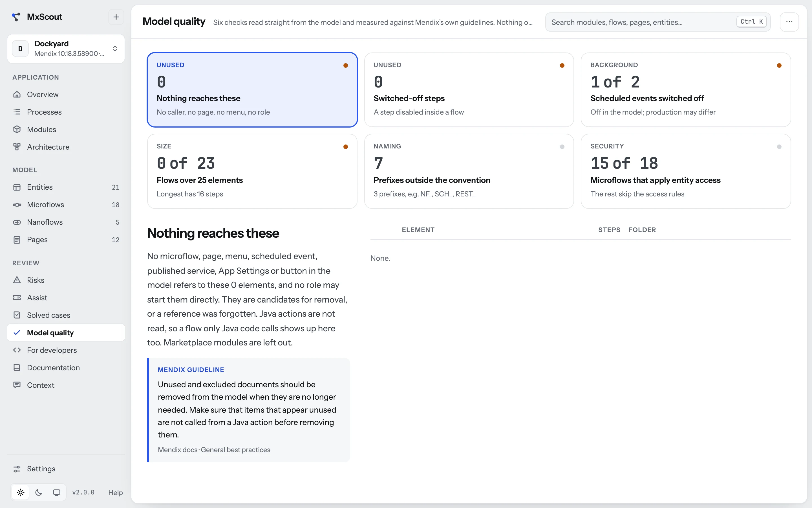Add a new project with the plus button

coord(116,17)
